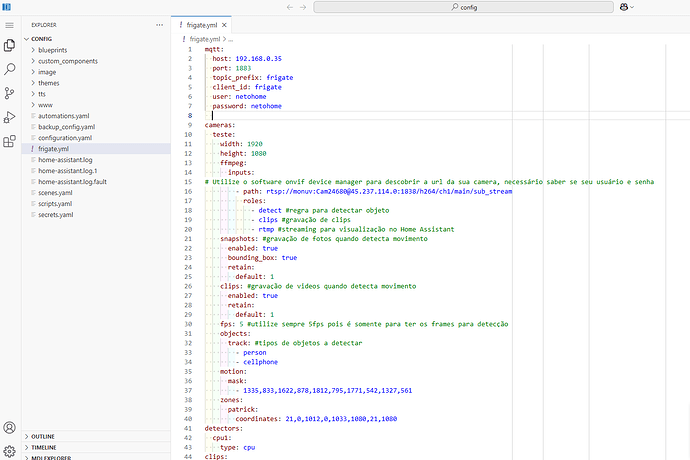690x460 pixels.
Task: Open the Copilot chat icon dropdown
Action: tap(627, 7)
